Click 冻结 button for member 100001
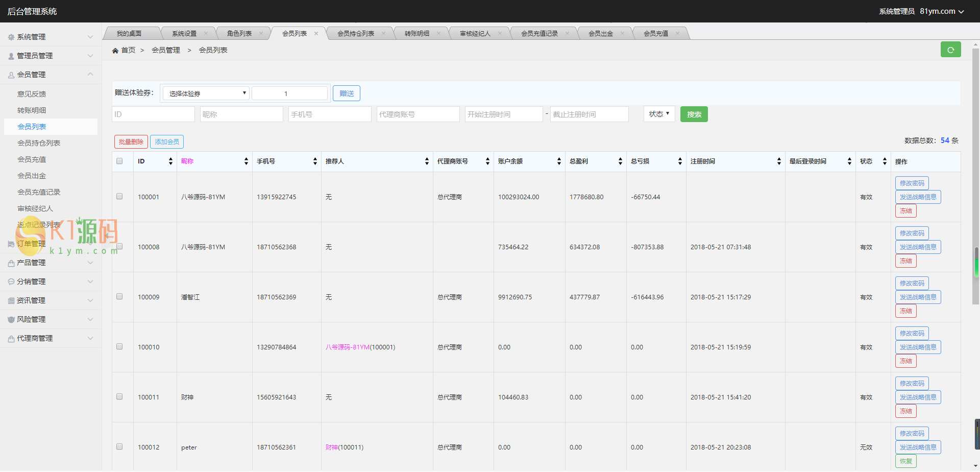 tap(906, 211)
